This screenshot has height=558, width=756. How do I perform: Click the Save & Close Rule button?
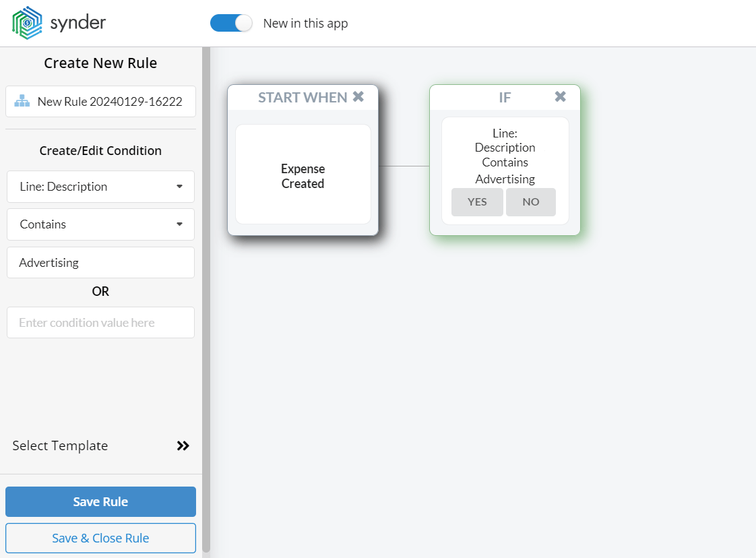pos(100,538)
